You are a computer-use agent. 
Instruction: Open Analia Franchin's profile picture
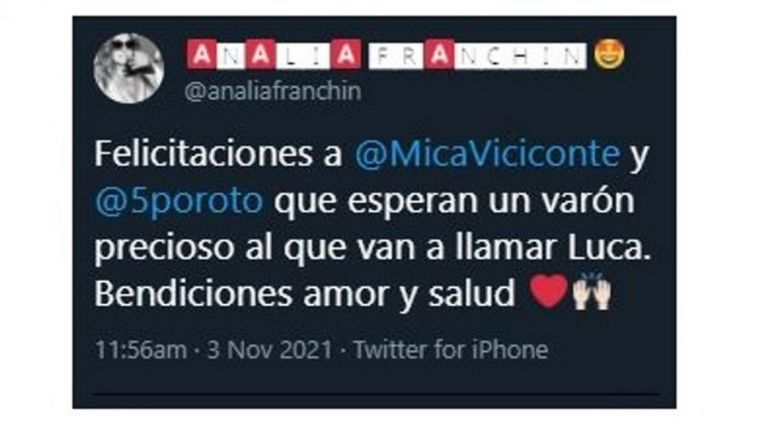click(x=128, y=68)
